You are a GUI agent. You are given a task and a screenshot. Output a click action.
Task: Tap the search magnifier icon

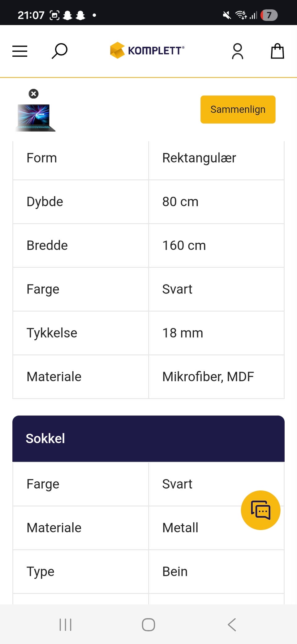click(x=59, y=51)
